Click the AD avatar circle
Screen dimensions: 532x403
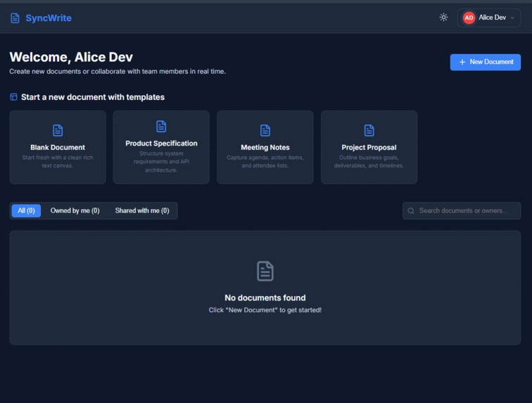[x=469, y=18]
